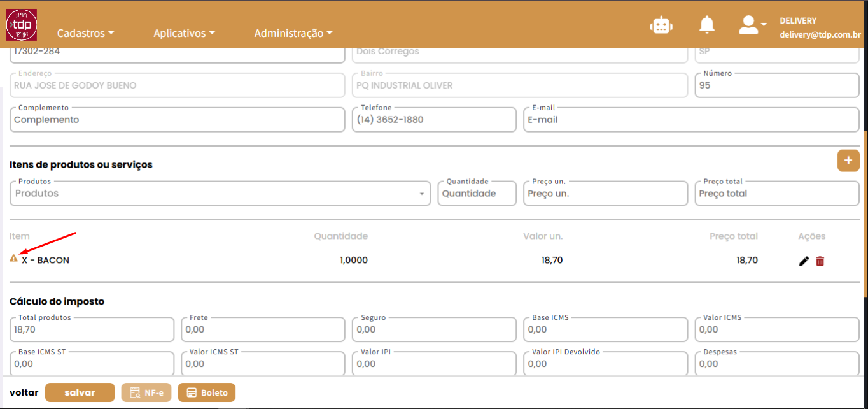Image resolution: width=868 pixels, height=409 pixels.
Task: Delete the X - BACON item with trash icon
Action: (820, 261)
